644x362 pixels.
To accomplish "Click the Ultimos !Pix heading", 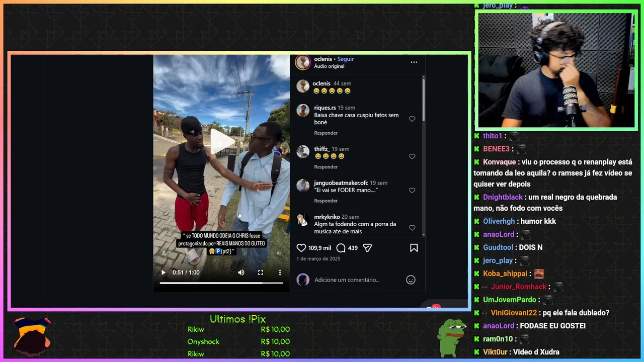I will (x=237, y=319).
